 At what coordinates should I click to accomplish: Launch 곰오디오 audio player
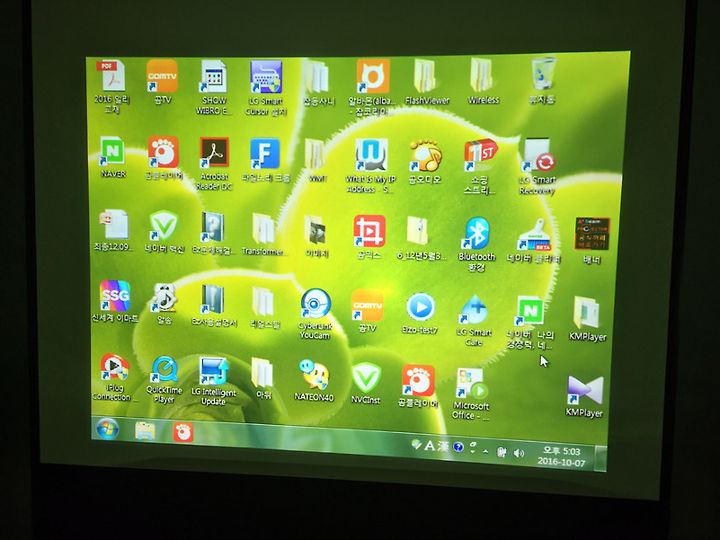pyautogui.click(x=425, y=162)
